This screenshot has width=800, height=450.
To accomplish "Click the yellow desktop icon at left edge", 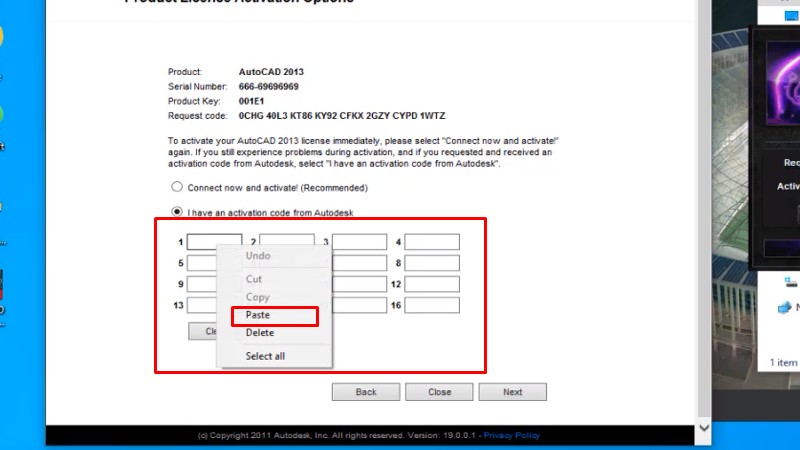I will click(x=2, y=37).
